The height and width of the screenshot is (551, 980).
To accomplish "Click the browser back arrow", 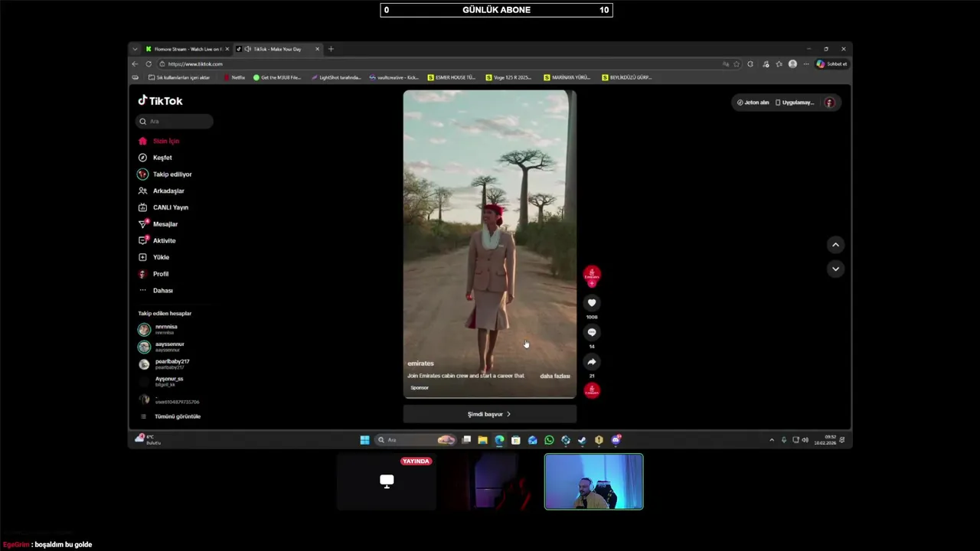I will point(135,64).
